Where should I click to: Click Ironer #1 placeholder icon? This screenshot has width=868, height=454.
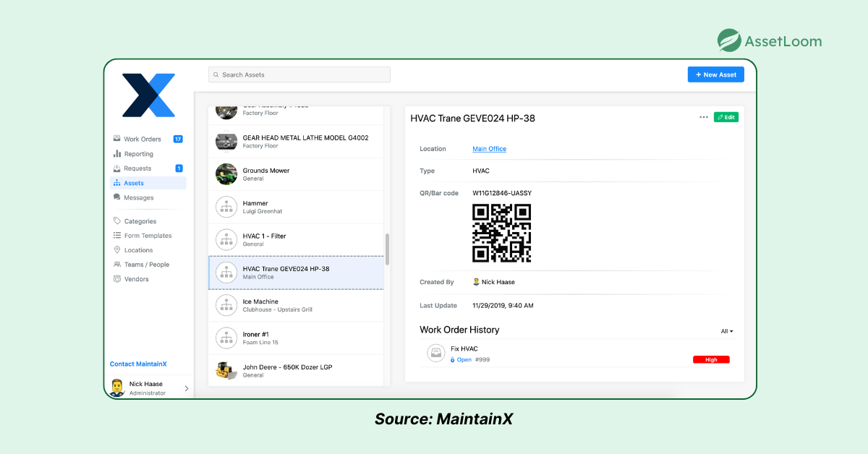(226, 338)
